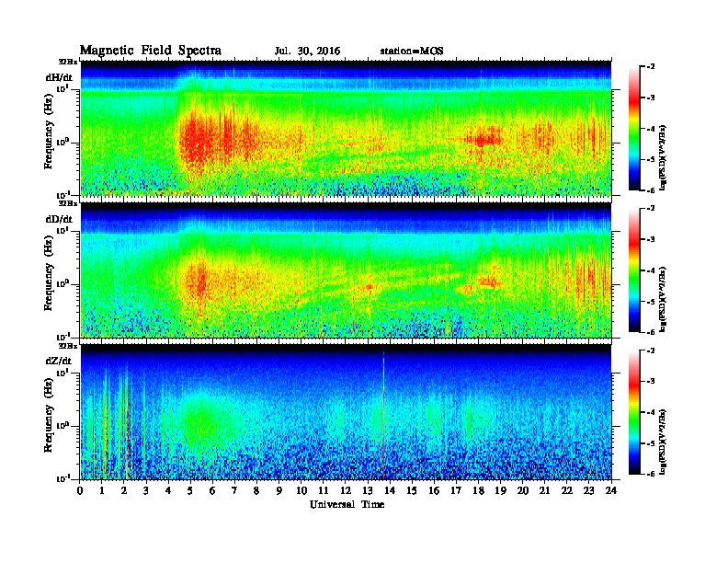Click hour 15 on the time axis
728x563 pixels.
point(412,491)
